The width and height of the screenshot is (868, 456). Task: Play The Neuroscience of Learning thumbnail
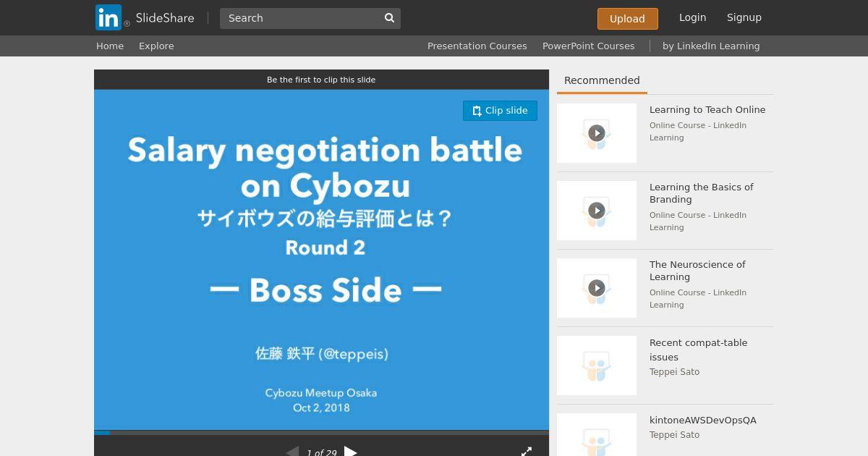[597, 288]
